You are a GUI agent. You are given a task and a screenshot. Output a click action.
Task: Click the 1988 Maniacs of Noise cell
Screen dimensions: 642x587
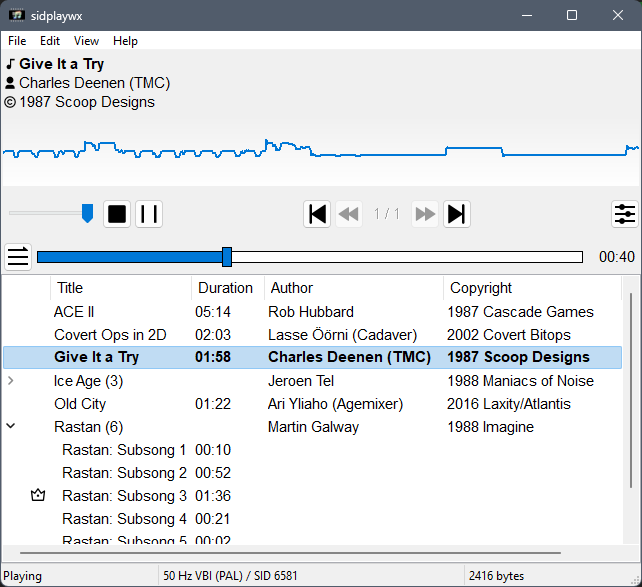pyautogui.click(x=520, y=381)
